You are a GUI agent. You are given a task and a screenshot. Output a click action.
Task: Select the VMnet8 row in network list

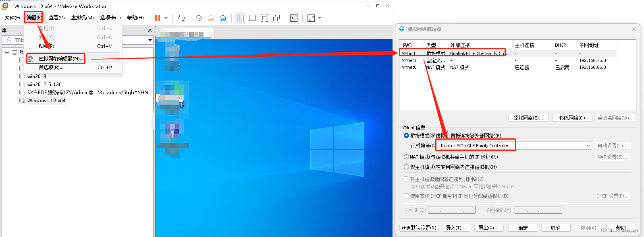pos(508,68)
